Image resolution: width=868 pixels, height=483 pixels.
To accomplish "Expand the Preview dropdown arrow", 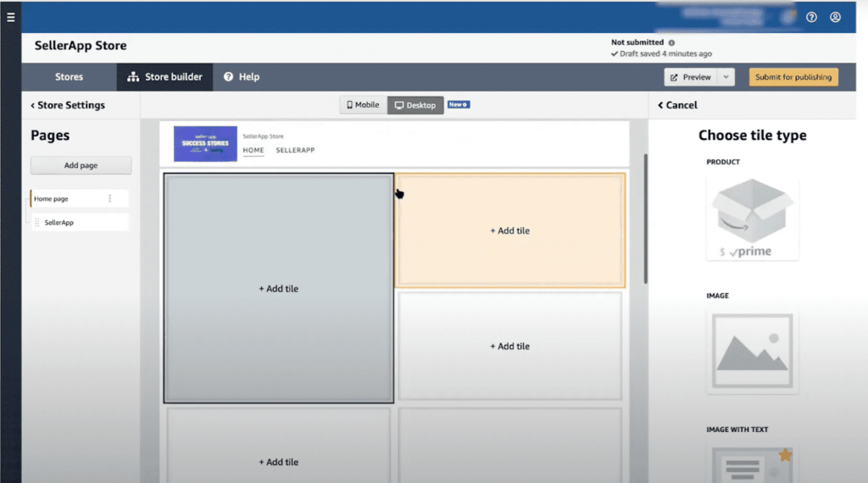I will pos(726,77).
